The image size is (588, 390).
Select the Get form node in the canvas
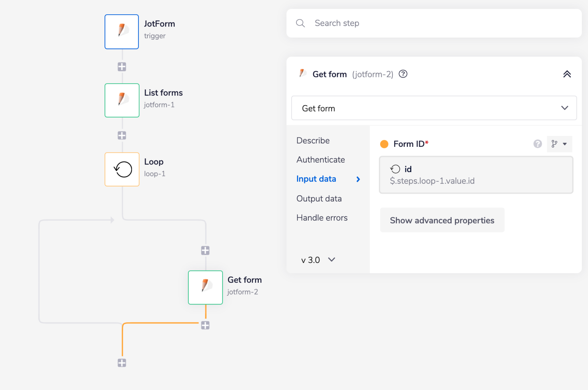point(205,288)
